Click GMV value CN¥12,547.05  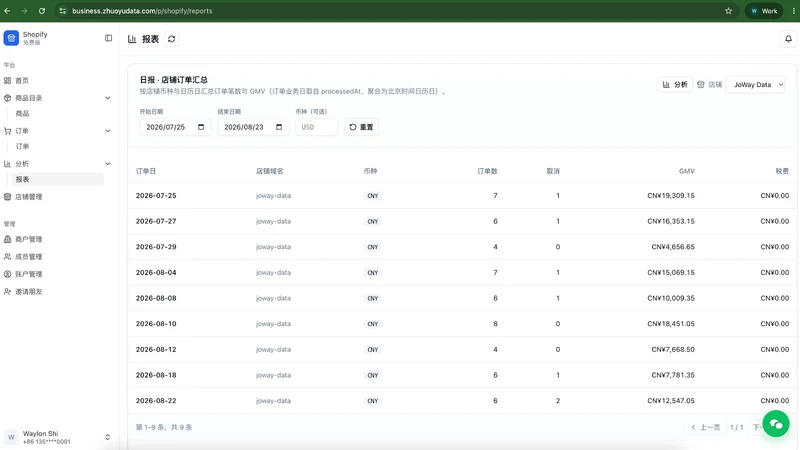[x=671, y=401]
